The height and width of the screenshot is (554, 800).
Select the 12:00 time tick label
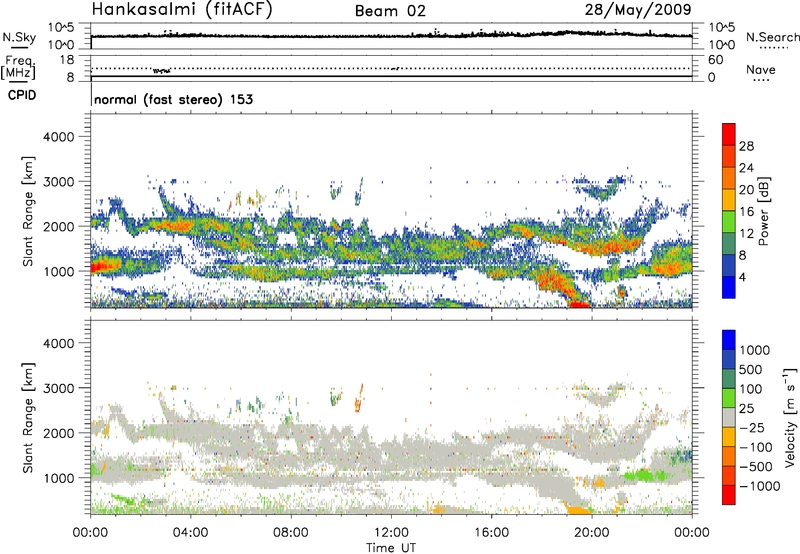[391, 533]
